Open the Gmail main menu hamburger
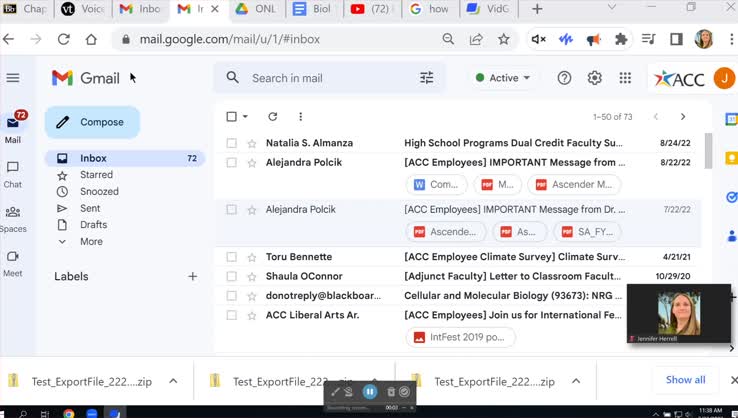The width and height of the screenshot is (738, 418). 13,78
